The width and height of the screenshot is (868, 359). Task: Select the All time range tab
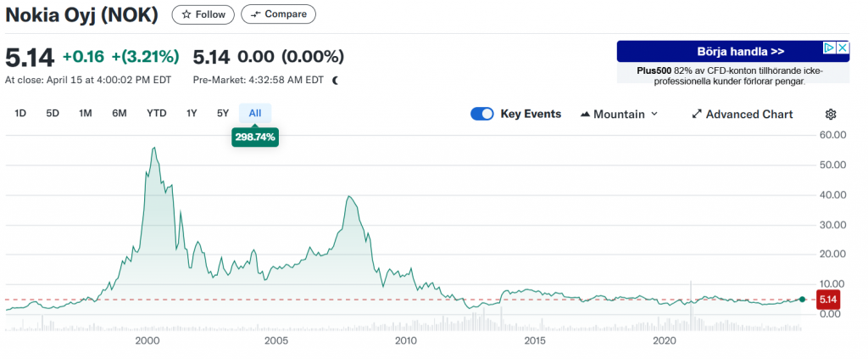click(x=255, y=113)
